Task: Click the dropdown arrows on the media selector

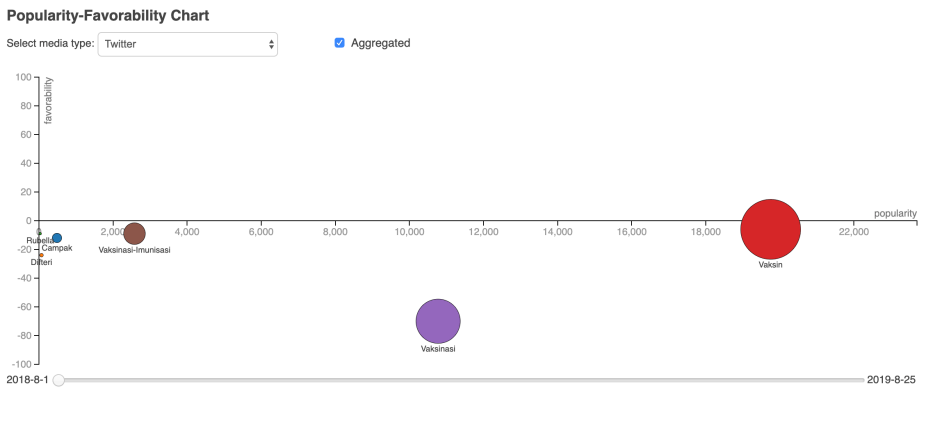Action: [270, 44]
